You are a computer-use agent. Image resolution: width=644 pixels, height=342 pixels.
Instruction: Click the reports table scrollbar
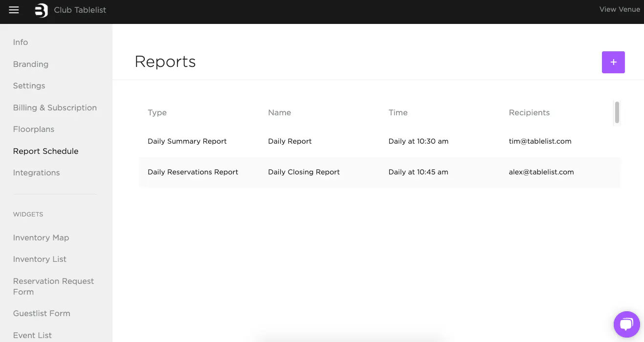click(x=617, y=112)
